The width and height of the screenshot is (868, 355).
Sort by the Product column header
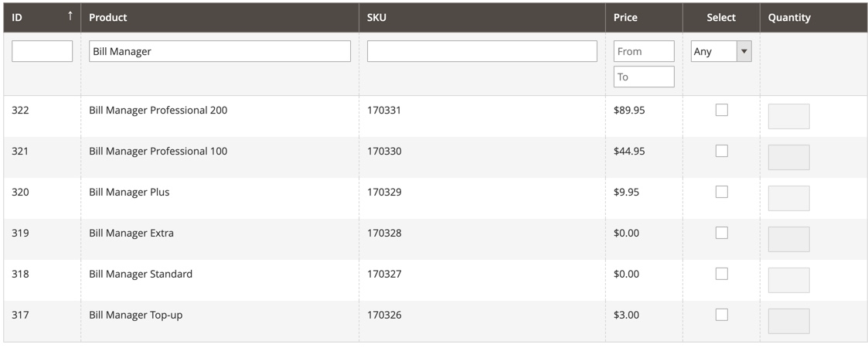tap(108, 17)
